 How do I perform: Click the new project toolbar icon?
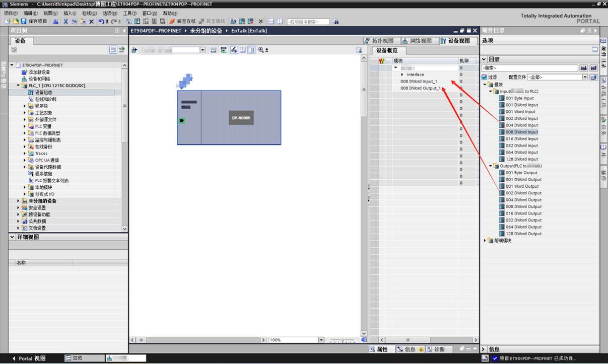pos(7,22)
